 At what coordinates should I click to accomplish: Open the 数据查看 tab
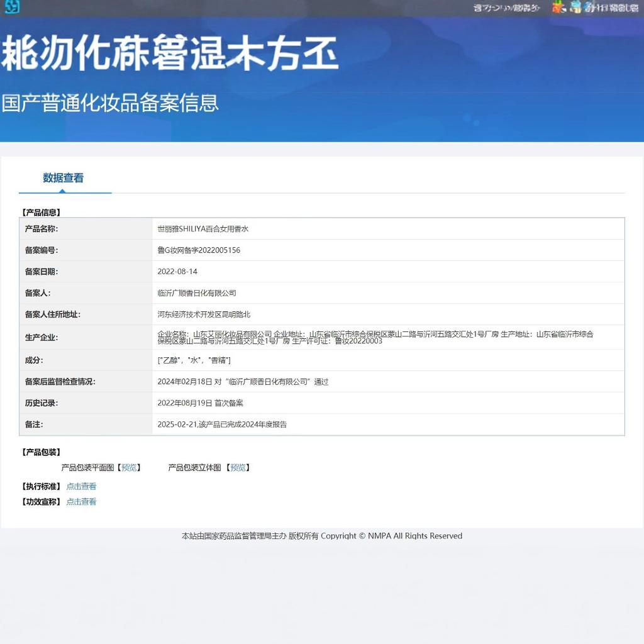64,178
